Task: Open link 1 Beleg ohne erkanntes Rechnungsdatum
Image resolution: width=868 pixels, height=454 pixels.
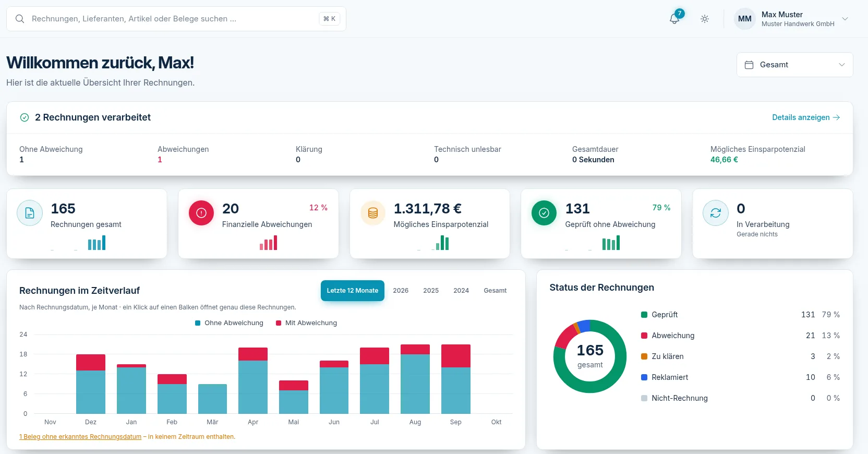Action: click(80, 437)
